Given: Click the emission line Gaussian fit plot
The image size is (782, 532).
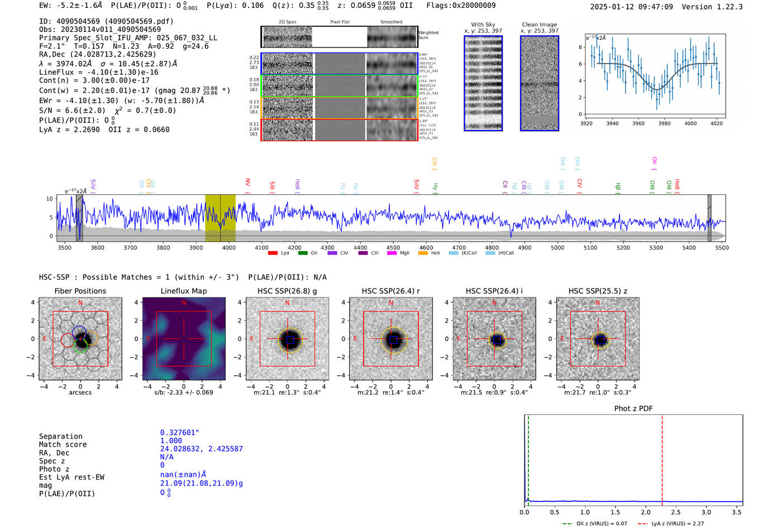Looking at the screenshot, I should [655, 75].
